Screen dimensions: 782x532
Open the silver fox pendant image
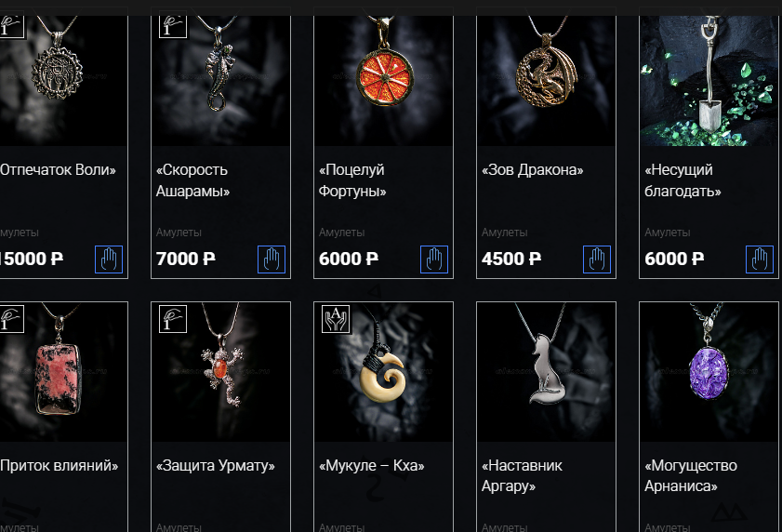546,372
